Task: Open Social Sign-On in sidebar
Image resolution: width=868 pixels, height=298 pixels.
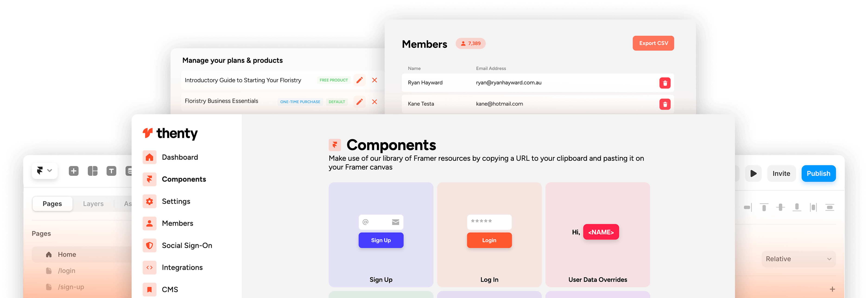Action: pos(187,246)
